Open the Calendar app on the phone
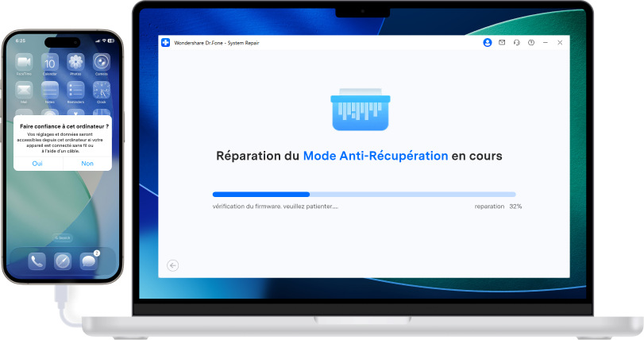The height and width of the screenshot is (340, 644). (x=50, y=62)
